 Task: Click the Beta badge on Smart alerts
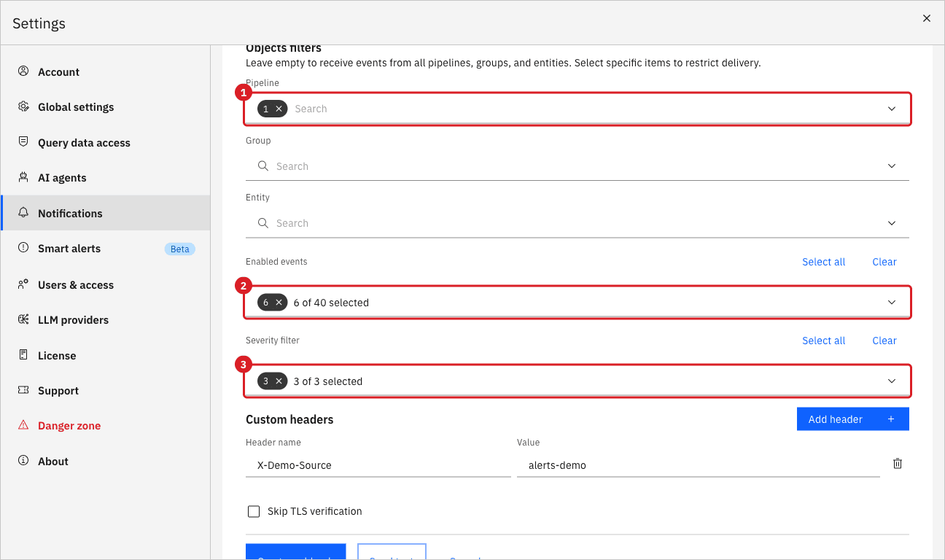pyautogui.click(x=180, y=249)
